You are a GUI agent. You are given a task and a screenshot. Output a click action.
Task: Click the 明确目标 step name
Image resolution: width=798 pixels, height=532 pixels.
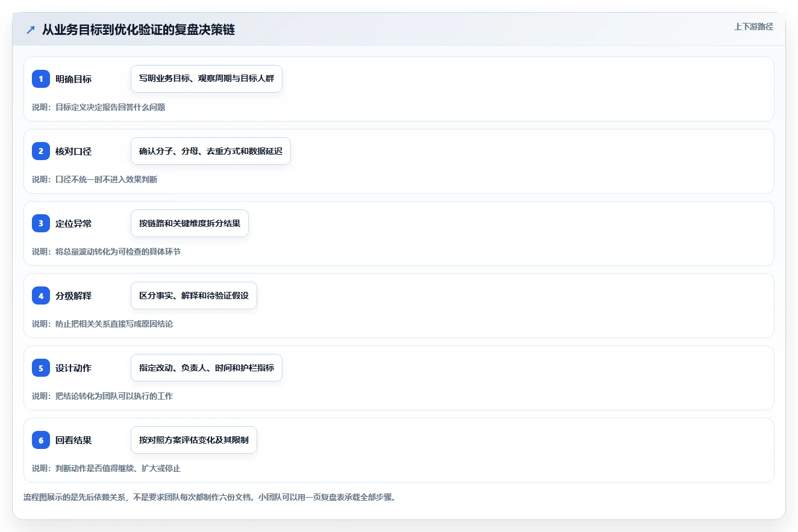pos(73,79)
